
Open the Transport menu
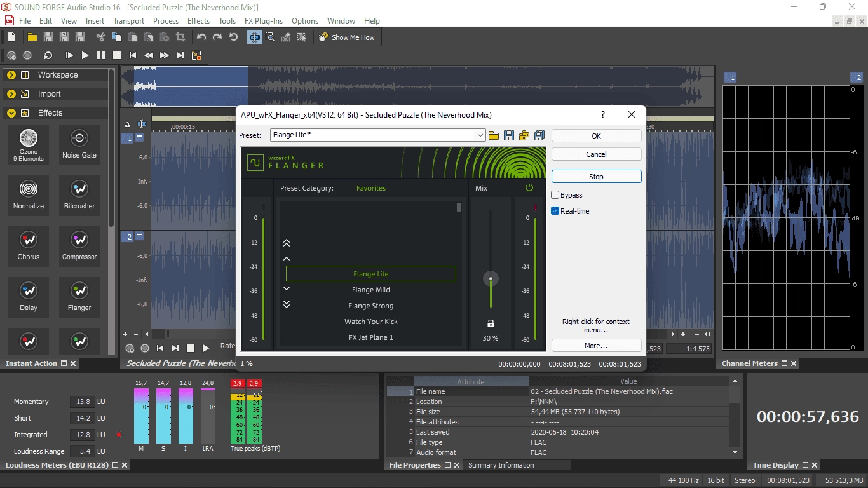(129, 21)
